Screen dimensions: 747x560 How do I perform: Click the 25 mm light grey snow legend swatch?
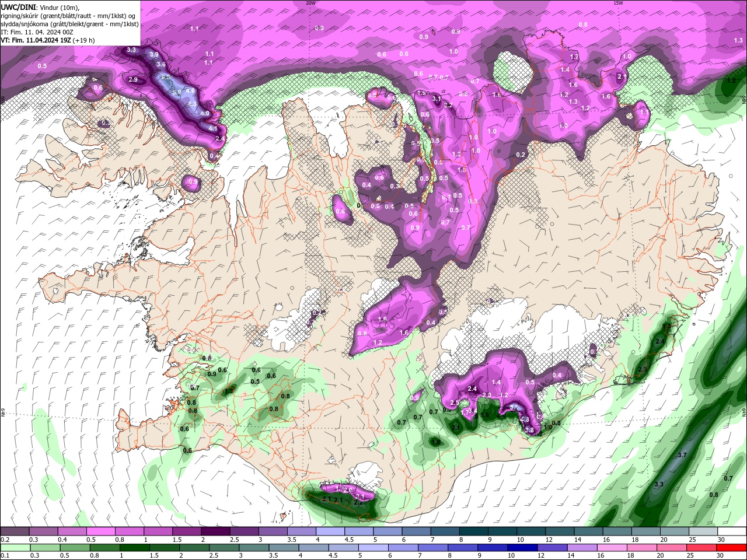point(703,531)
